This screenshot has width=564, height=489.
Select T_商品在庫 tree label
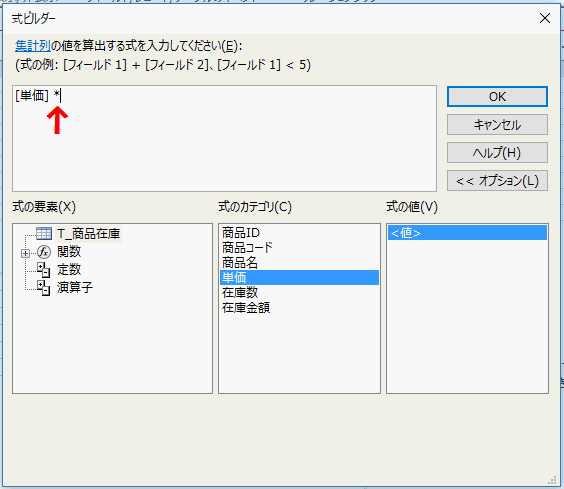88,234
